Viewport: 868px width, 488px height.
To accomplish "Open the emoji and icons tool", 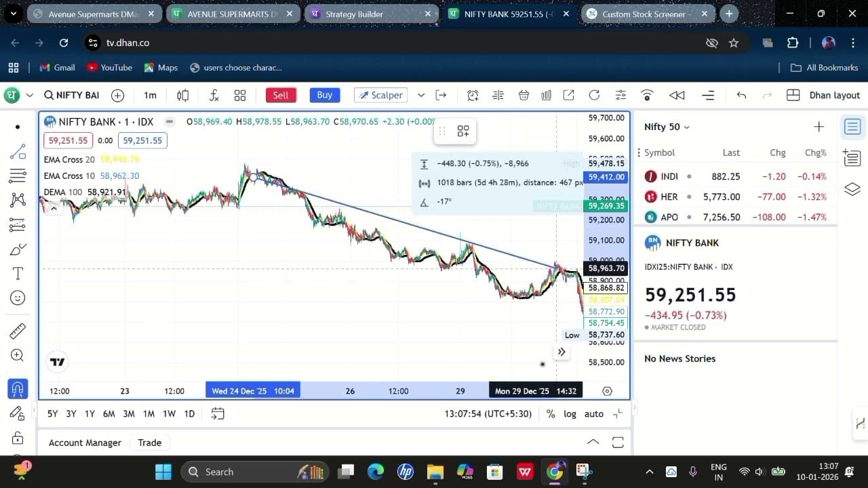I will click(x=18, y=298).
